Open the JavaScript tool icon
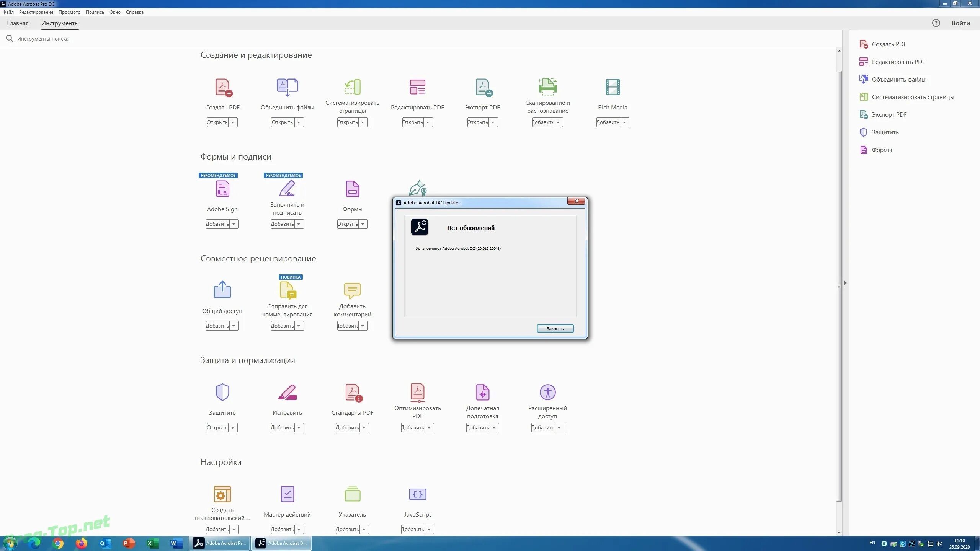 pyautogui.click(x=417, y=494)
